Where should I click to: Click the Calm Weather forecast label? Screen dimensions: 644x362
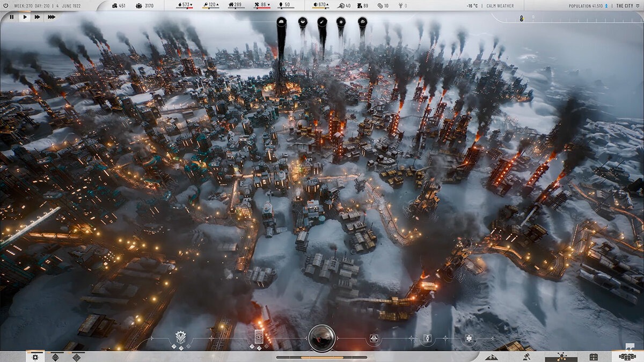click(500, 5)
